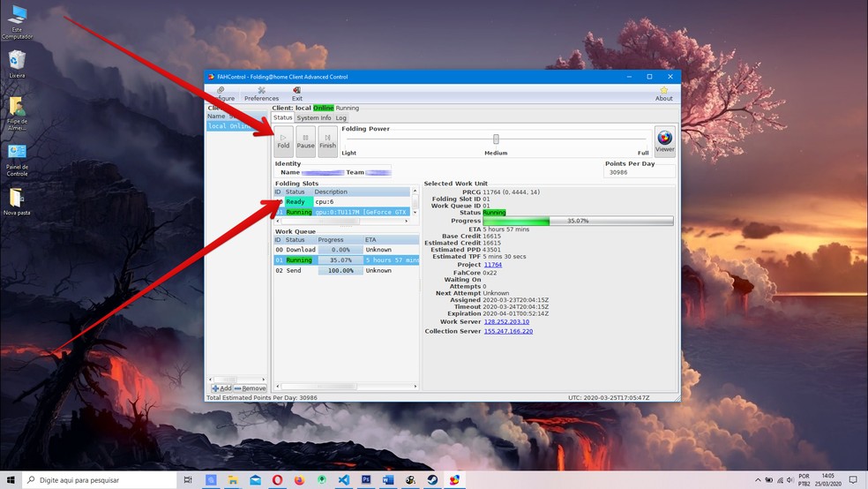Viewport: 868px width, 489px height.
Task: Open File Explorer from the taskbar
Action: [x=233, y=480]
